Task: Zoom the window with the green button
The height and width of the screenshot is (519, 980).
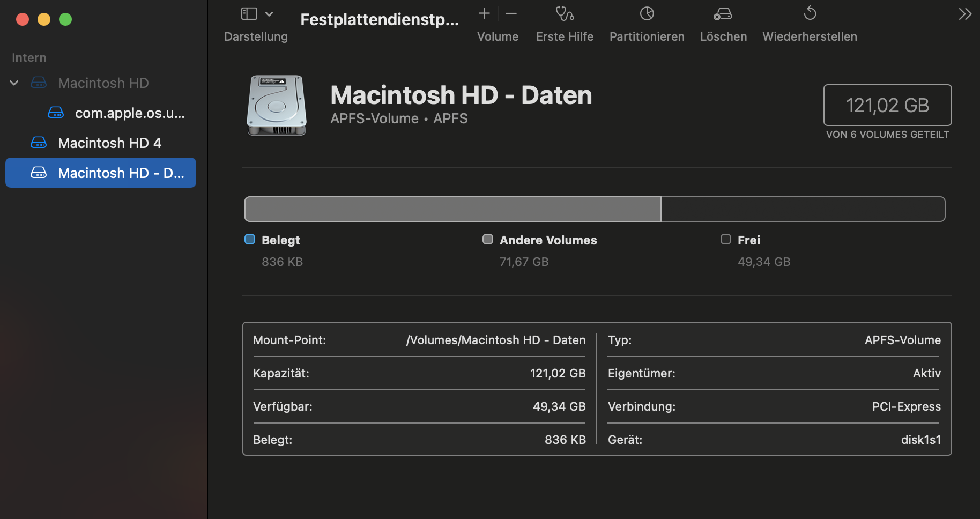Action: tap(65, 19)
